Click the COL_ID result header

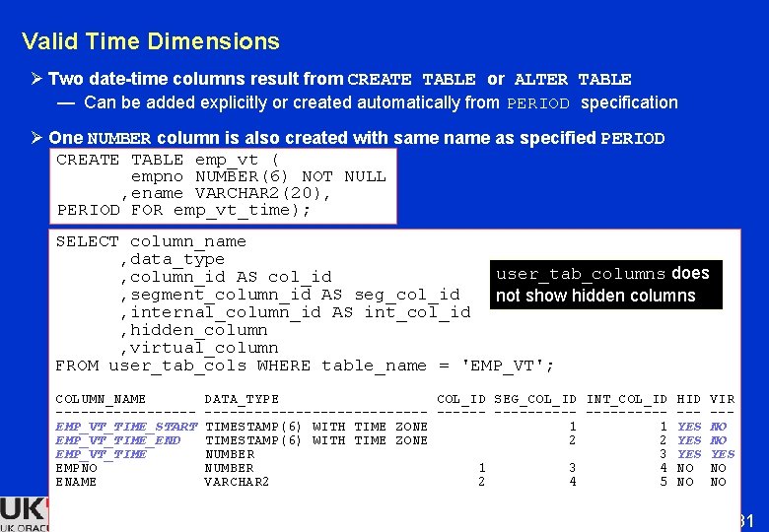[x=461, y=399]
